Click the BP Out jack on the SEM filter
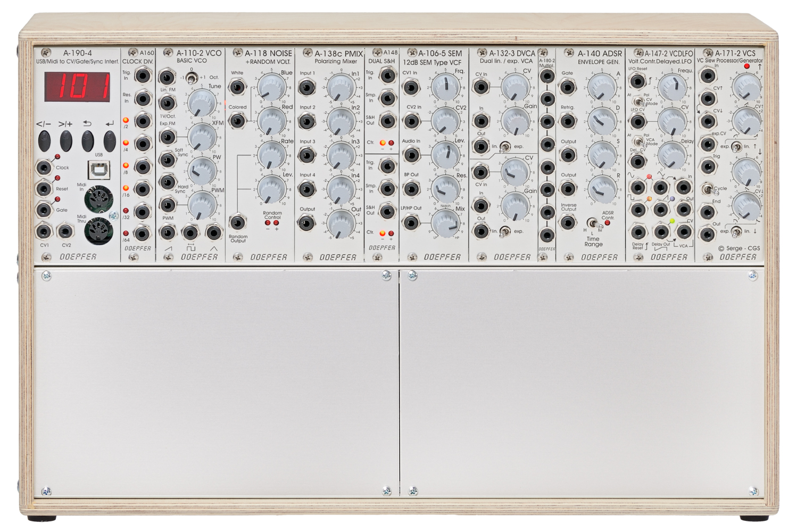Image resolution: width=797 pixels, height=532 pixels. pyautogui.click(x=411, y=189)
